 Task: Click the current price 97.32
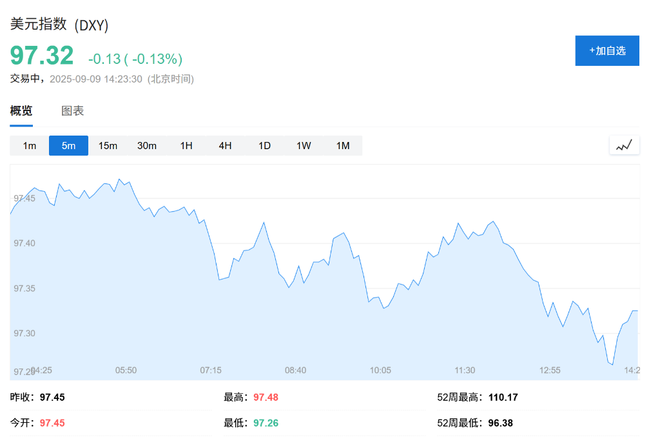pos(42,56)
